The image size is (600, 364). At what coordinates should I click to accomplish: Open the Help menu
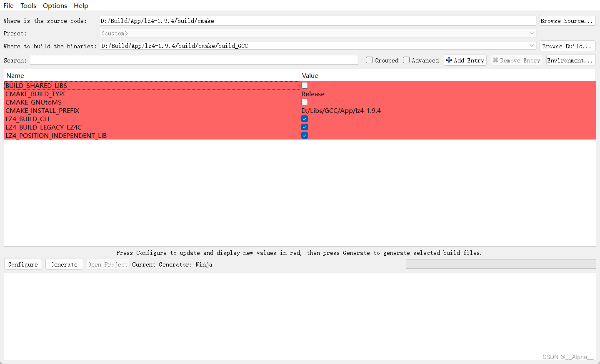tap(81, 5)
